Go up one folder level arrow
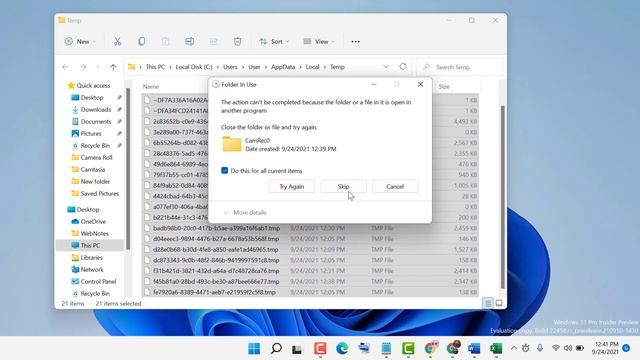The image size is (640, 360). tap(113, 67)
